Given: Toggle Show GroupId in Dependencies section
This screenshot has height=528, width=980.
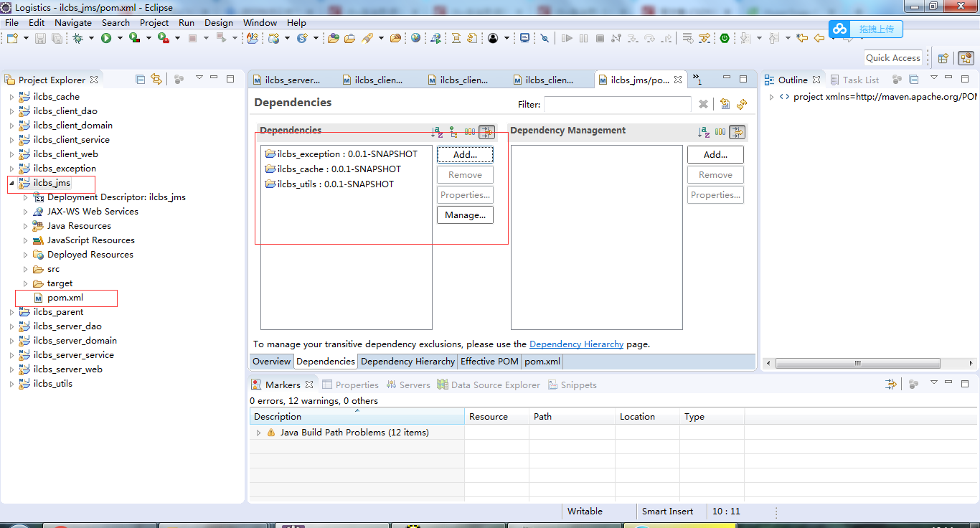Looking at the screenshot, I should [470, 132].
